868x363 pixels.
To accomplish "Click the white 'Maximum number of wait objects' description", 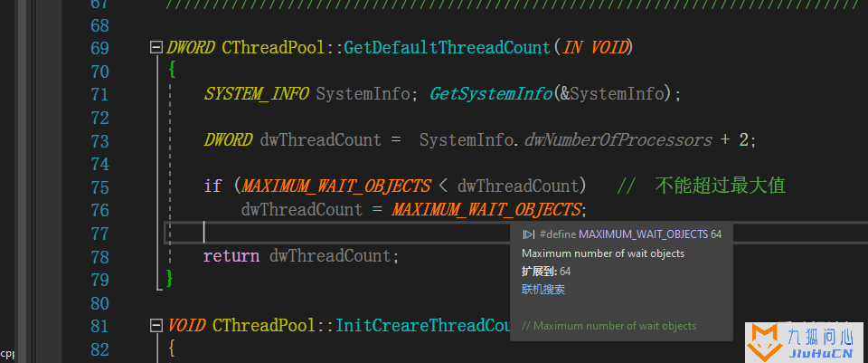I will 603,253.
